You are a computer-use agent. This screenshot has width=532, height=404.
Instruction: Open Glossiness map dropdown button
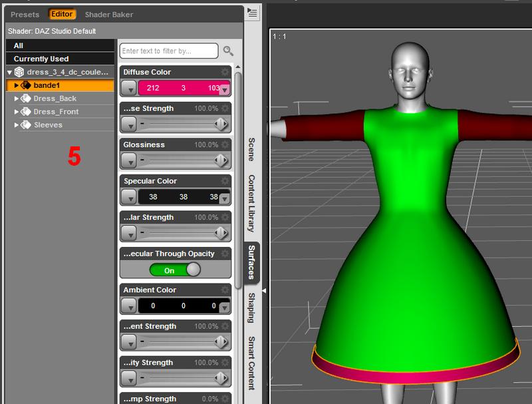(129, 161)
